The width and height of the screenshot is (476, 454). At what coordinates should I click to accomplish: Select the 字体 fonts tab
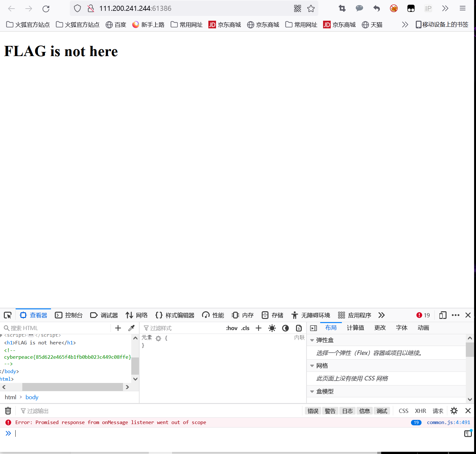402,328
